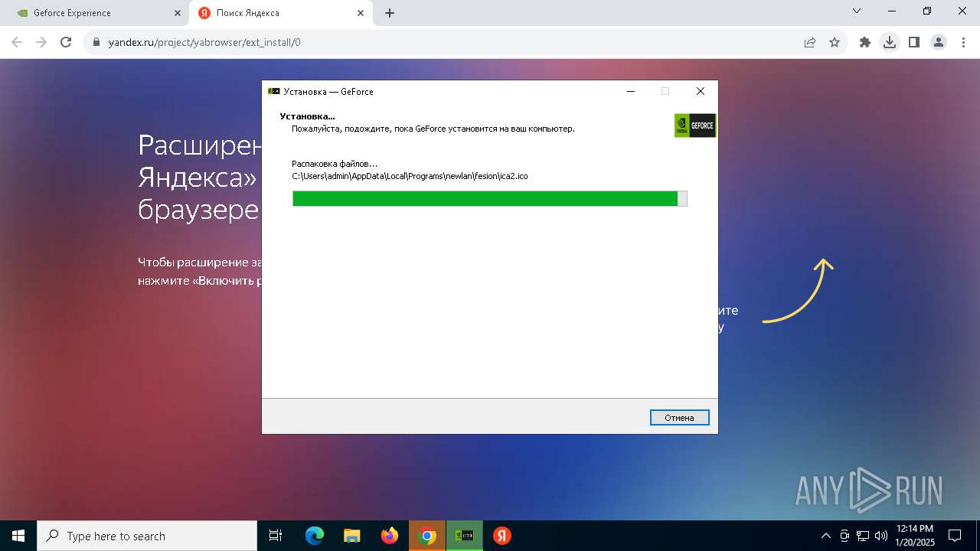Screen dimensions: 980x551
Task: Switch to Chrome in taskbar
Action: point(427,536)
